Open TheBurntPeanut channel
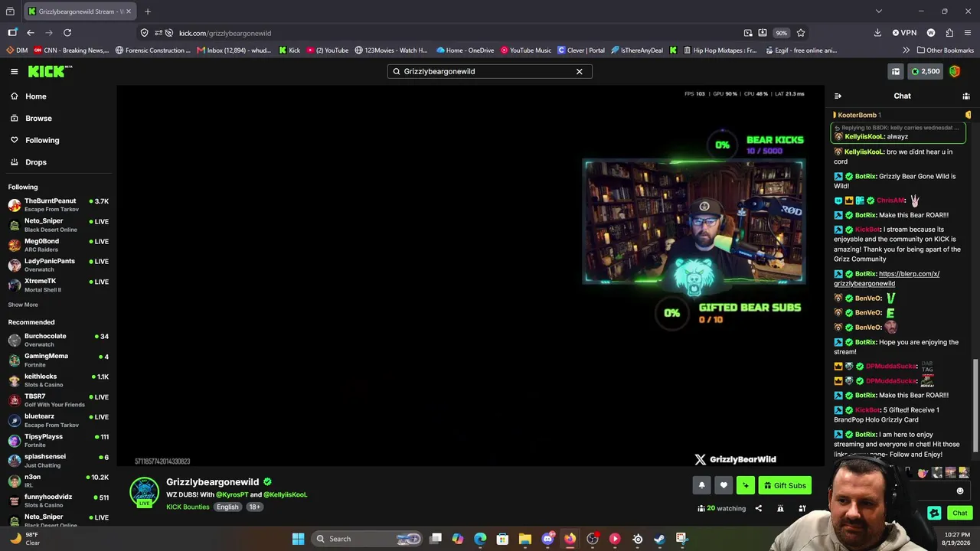This screenshot has width=980, height=551. 58,205
